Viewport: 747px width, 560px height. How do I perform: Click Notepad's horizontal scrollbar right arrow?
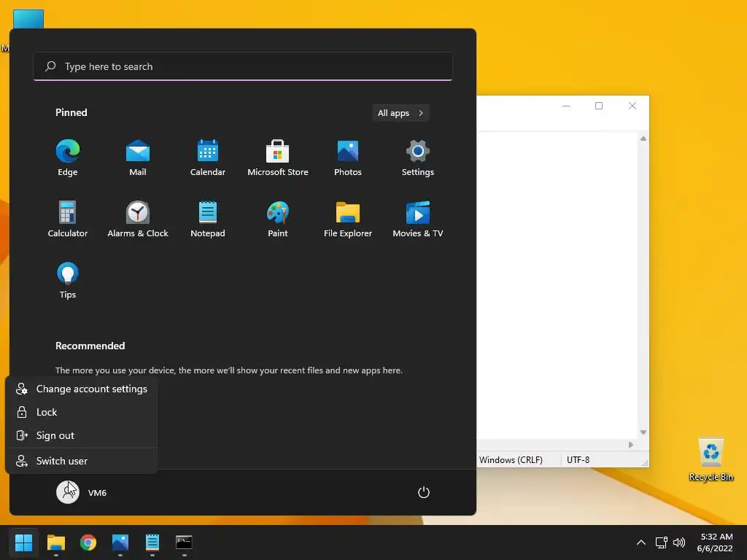(631, 445)
